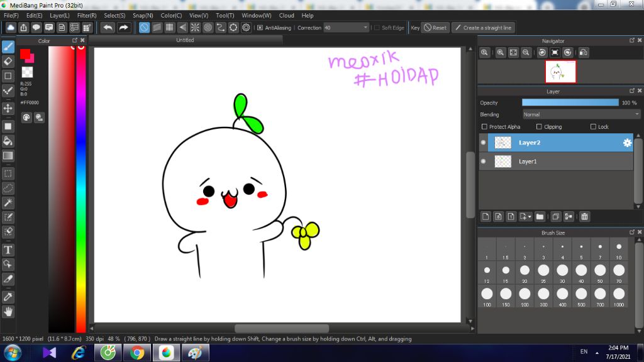Select the Move tool
This screenshot has height=362, width=644.
8,108
